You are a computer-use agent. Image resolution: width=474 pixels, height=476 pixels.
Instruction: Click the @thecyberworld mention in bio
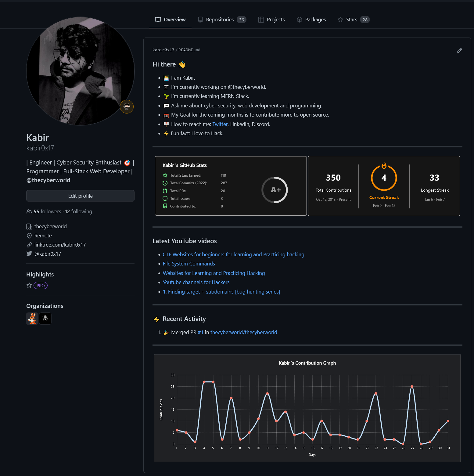click(x=48, y=180)
